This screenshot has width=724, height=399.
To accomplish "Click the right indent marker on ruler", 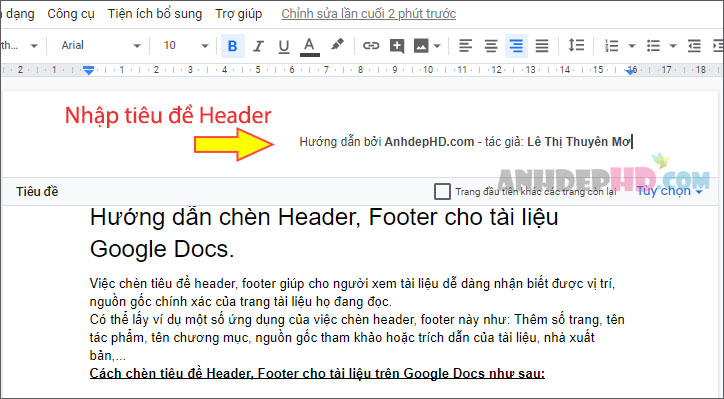I will [x=631, y=71].
